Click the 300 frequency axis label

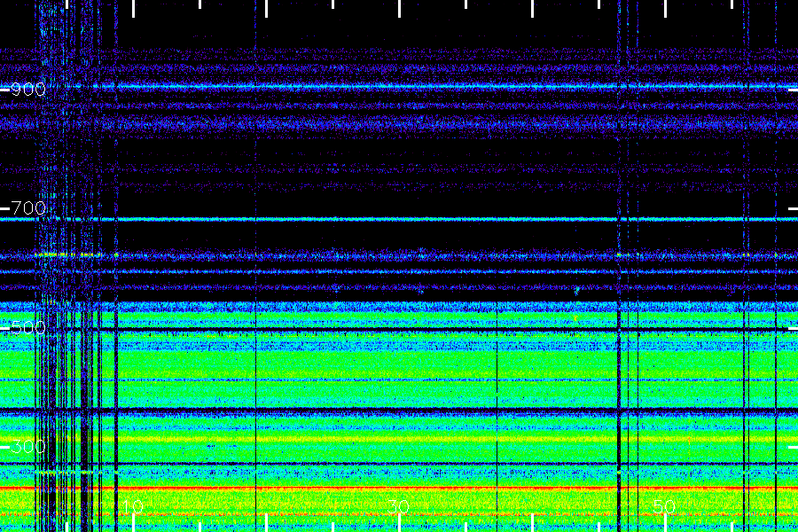[28, 447]
